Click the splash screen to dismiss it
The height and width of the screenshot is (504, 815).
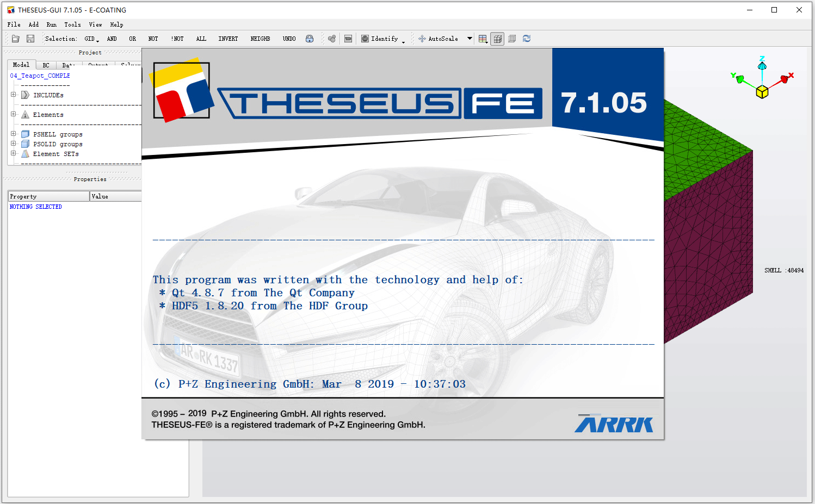point(403,244)
